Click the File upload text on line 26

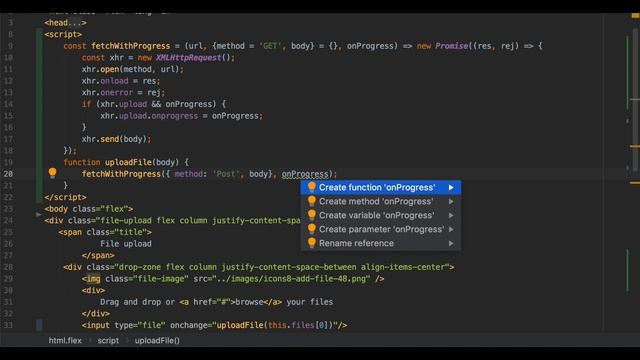[126, 244]
